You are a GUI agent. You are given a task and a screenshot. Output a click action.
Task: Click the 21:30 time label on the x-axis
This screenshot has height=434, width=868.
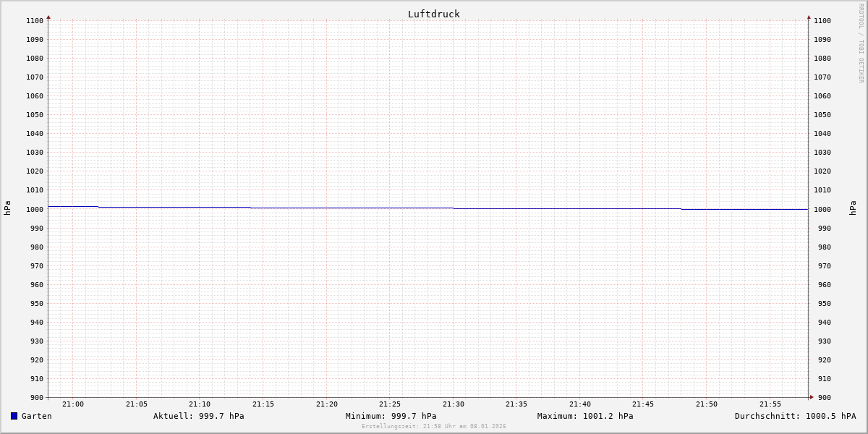point(454,404)
